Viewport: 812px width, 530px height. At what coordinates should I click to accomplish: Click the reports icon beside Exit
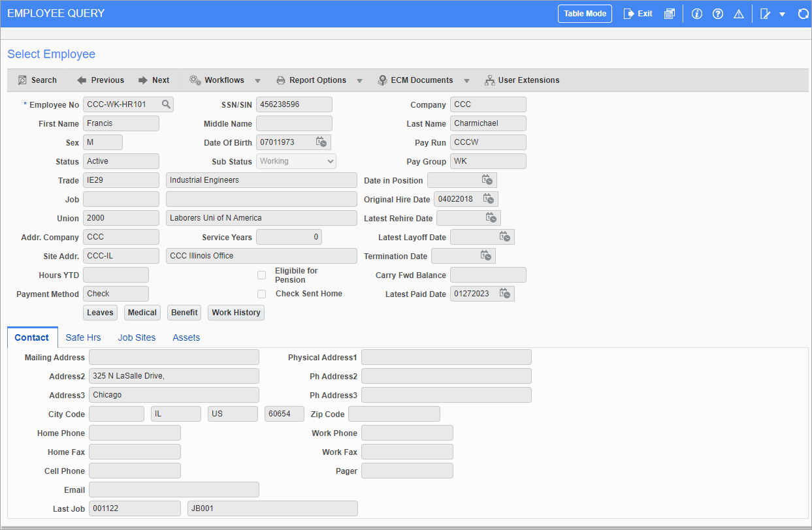[670, 13]
